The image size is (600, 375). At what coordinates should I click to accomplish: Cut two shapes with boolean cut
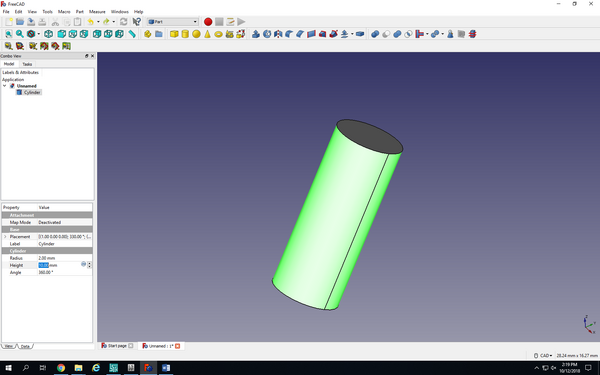coord(386,34)
